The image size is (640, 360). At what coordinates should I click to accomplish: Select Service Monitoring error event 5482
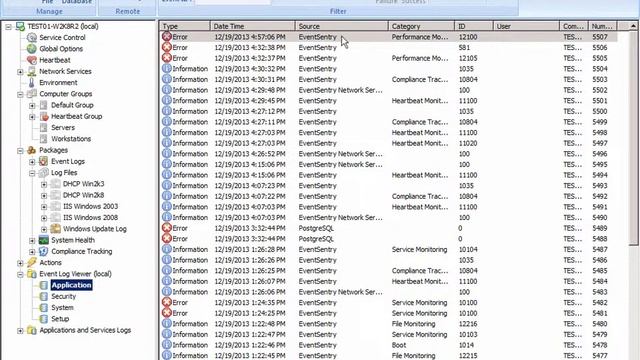pos(388,302)
